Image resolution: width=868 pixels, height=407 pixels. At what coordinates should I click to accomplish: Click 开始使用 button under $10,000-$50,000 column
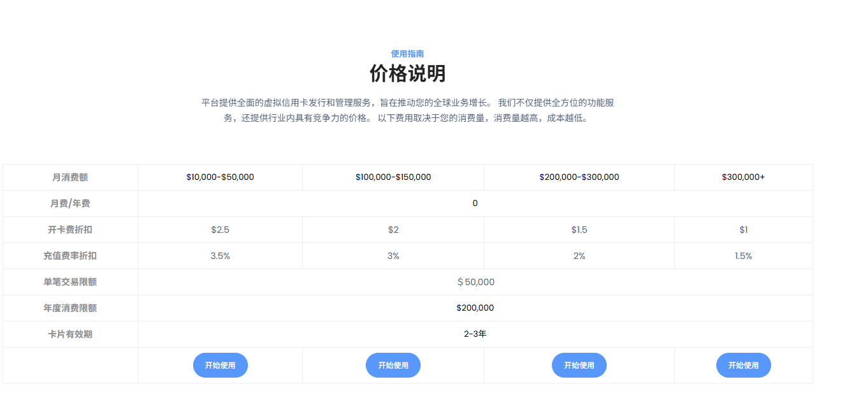[221, 365]
